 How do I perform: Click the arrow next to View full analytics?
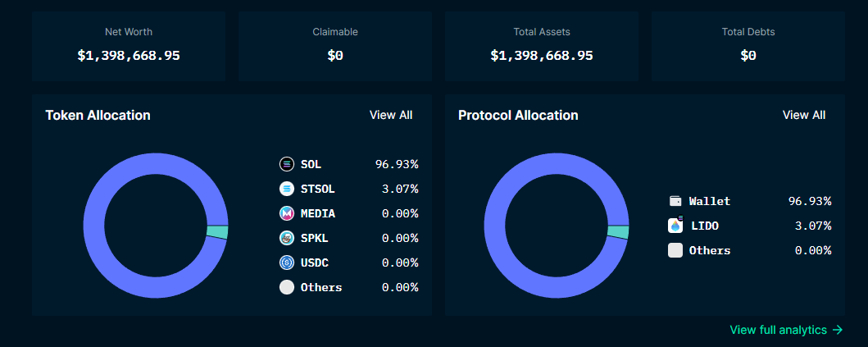coord(838,330)
